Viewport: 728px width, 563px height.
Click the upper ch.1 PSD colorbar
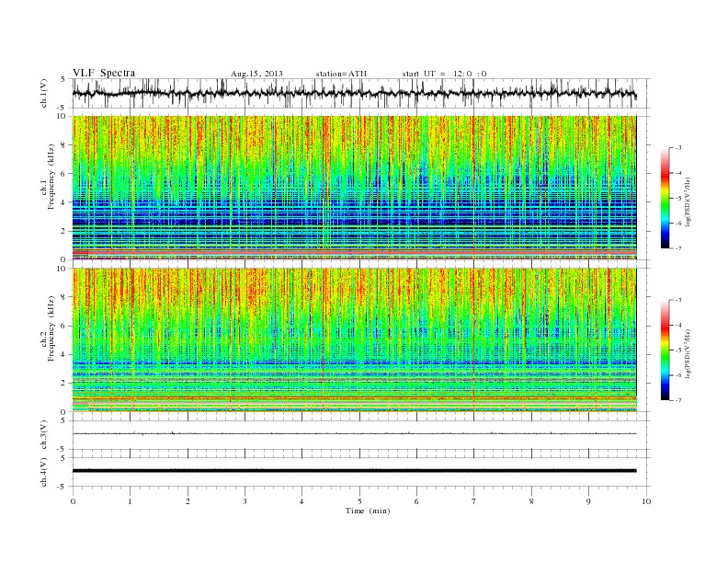point(665,198)
